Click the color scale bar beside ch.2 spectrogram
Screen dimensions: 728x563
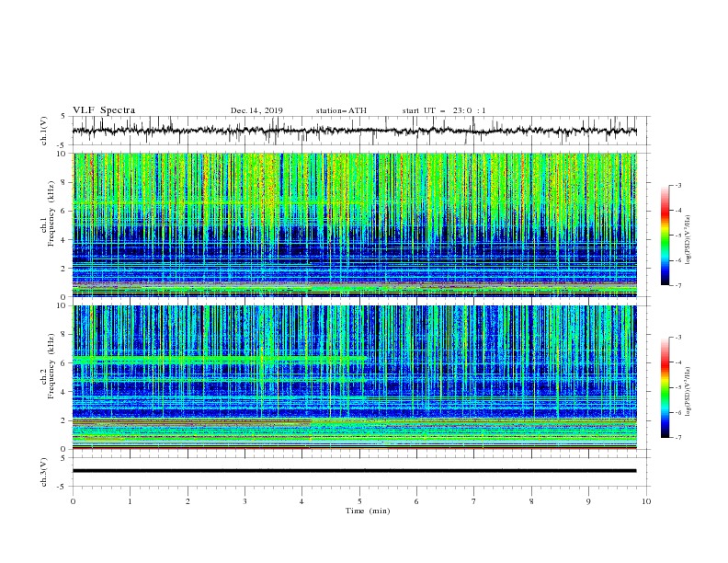[665, 387]
